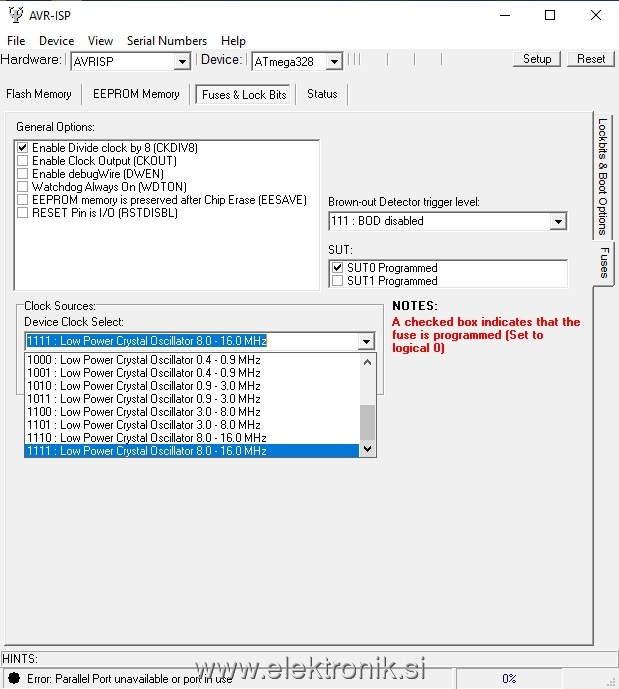
Task: Switch to the Flash Memory tab
Action: tap(39, 94)
